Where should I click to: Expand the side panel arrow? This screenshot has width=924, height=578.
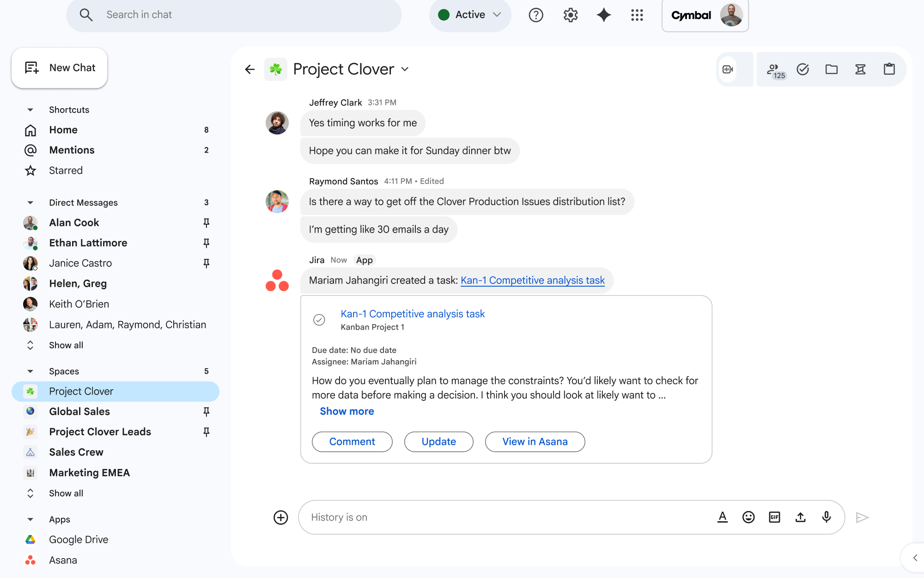coord(915,558)
